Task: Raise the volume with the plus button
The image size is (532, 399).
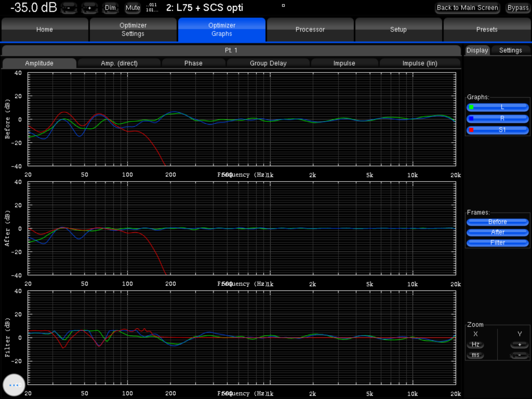Action: coord(89,8)
